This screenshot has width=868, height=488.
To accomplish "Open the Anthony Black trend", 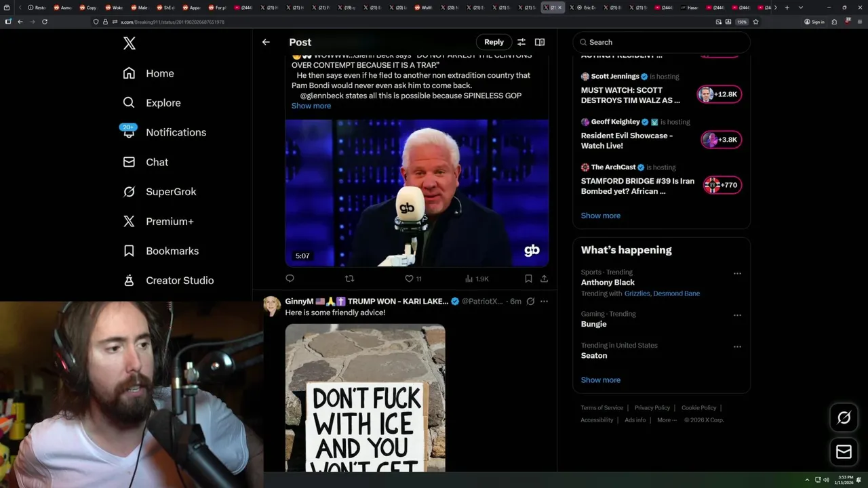I will point(608,283).
